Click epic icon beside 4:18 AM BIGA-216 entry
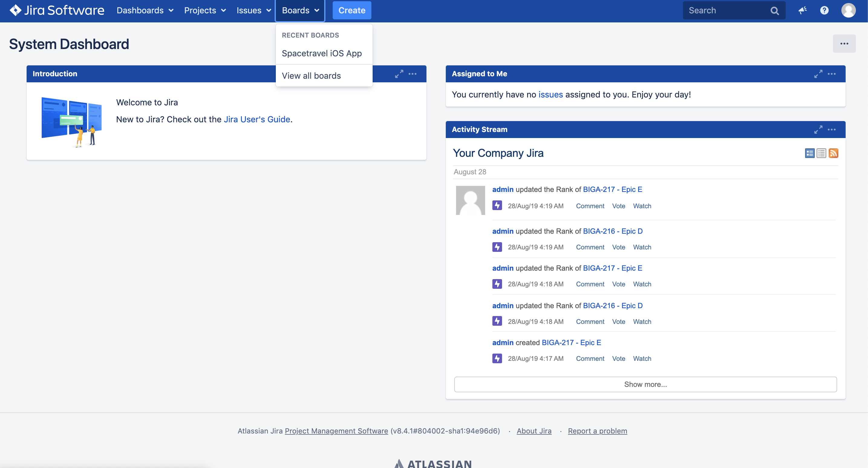Image resolution: width=868 pixels, height=468 pixels. point(497,321)
